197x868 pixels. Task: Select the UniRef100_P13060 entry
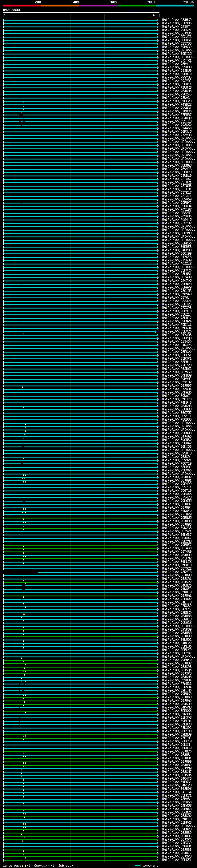(x=177, y=802)
